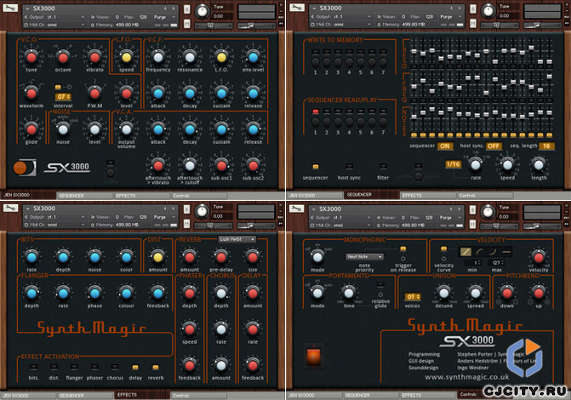The image size is (571, 400).
Task: Select the flat line velocity curve icon
Action: pyautogui.click(x=507, y=251)
